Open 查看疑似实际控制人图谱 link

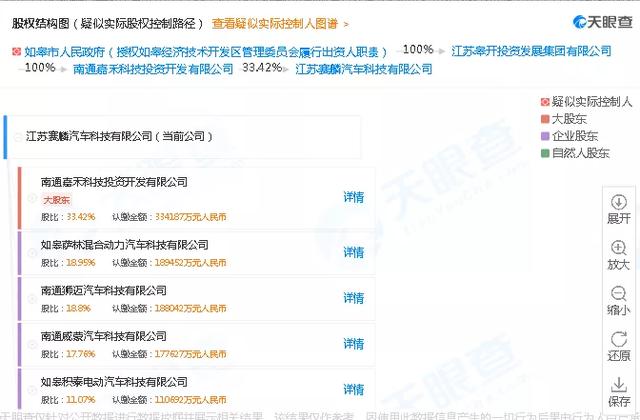[x=280, y=24]
